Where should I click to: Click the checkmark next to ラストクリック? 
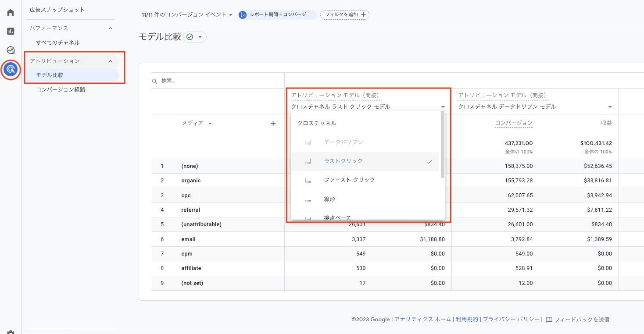click(x=429, y=161)
